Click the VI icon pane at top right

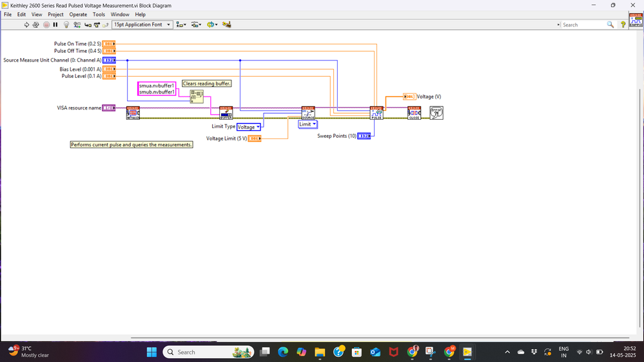[636, 20]
